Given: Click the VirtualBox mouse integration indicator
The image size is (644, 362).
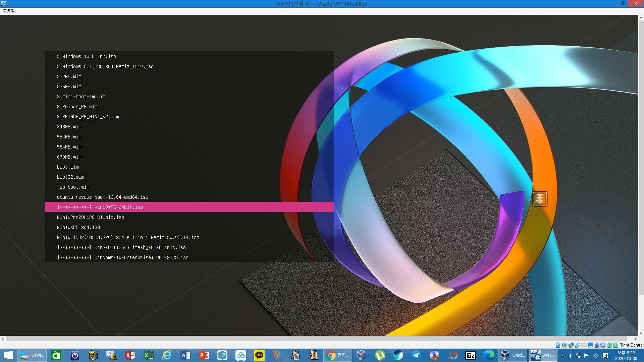Looking at the screenshot, I should [609, 345].
